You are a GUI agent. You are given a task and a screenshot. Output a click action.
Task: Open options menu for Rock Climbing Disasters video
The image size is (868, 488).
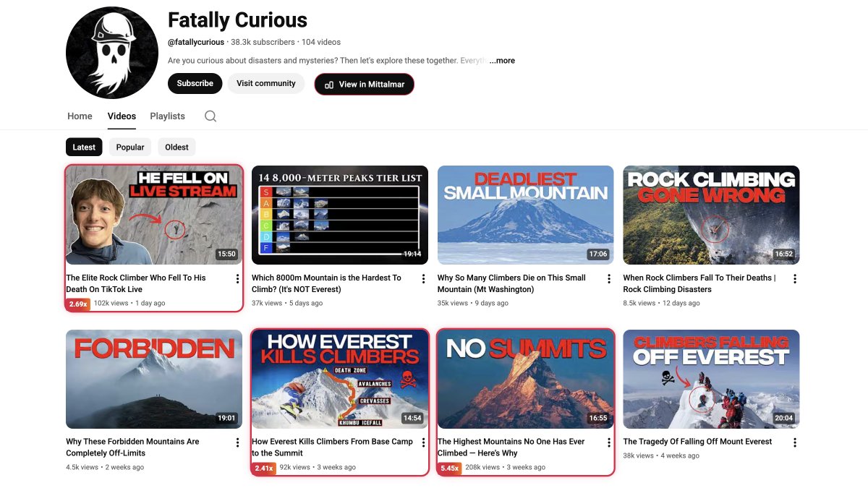pyautogui.click(x=795, y=279)
